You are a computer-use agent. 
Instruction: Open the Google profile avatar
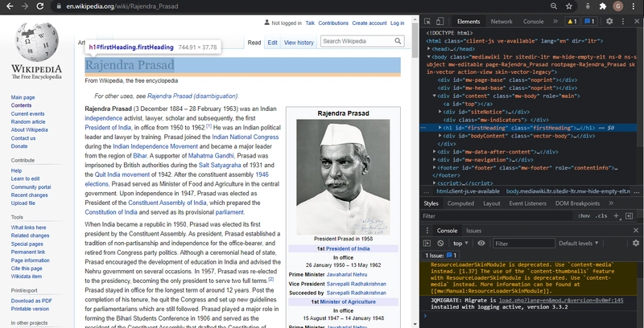click(617, 6)
